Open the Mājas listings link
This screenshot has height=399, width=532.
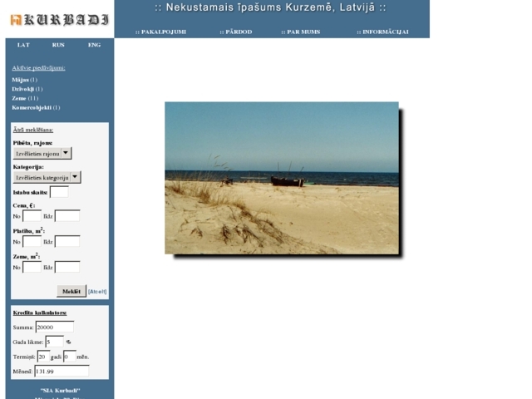tap(21, 80)
